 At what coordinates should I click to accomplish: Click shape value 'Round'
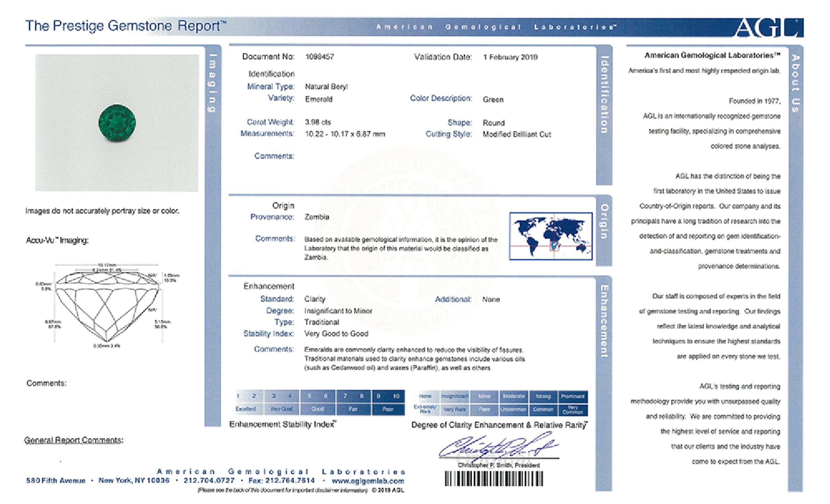494,123
